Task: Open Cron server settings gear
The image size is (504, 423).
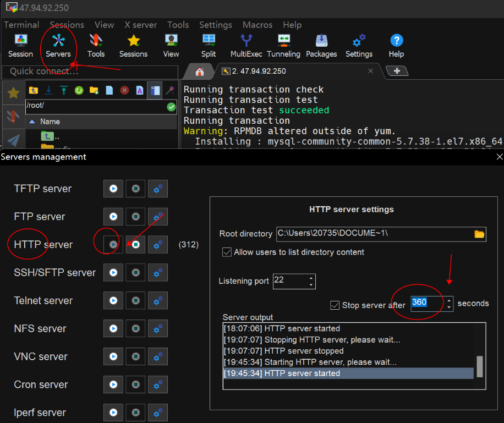Action: (x=158, y=384)
